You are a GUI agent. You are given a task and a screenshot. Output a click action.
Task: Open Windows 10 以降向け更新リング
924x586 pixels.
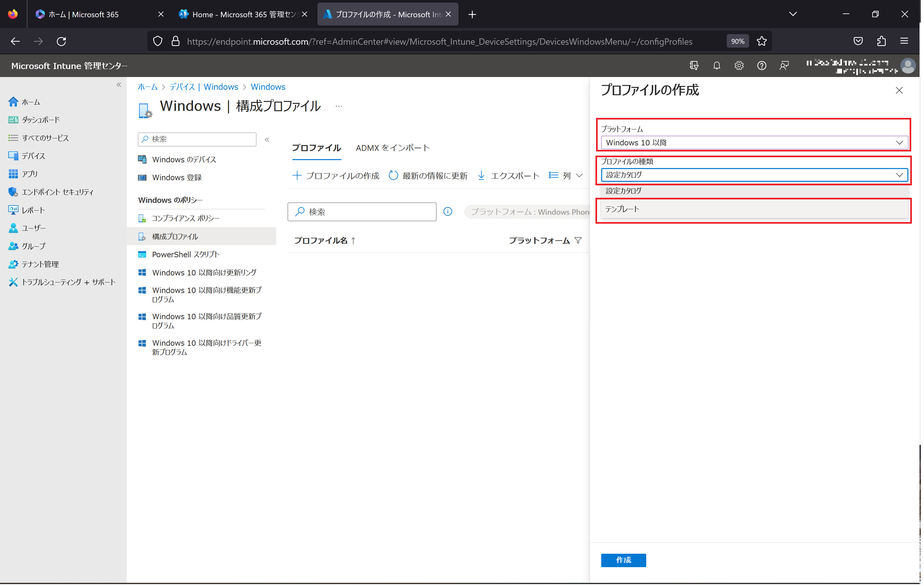coord(197,273)
